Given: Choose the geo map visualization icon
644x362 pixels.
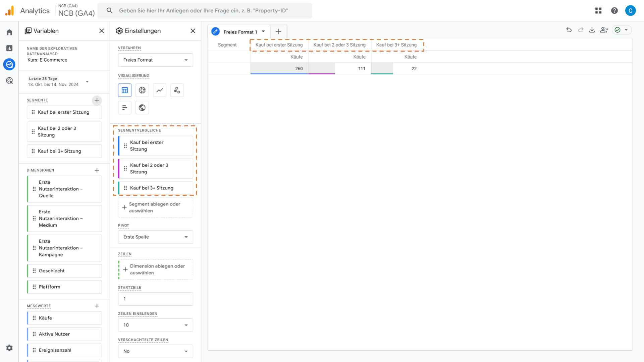Looking at the screenshot, I should (x=142, y=108).
